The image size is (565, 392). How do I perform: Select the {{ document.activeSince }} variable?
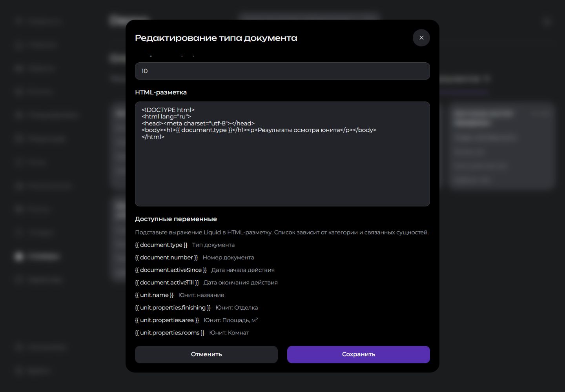coord(171,270)
